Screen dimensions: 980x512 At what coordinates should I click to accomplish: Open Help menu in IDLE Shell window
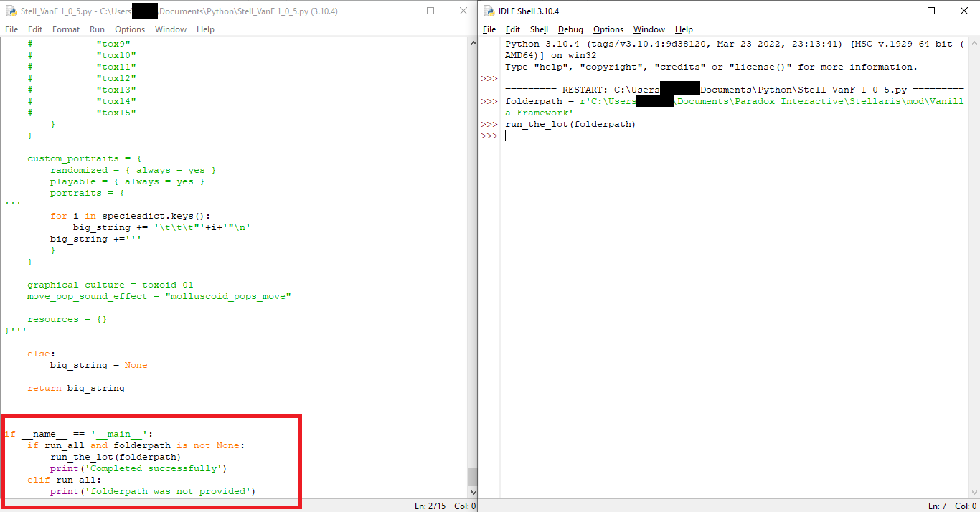(x=684, y=29)
